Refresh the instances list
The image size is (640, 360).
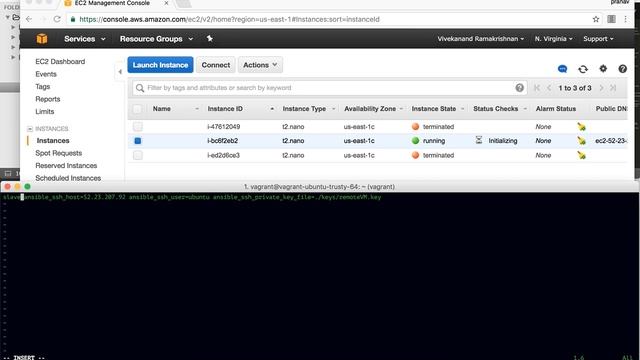pos(583,69)
